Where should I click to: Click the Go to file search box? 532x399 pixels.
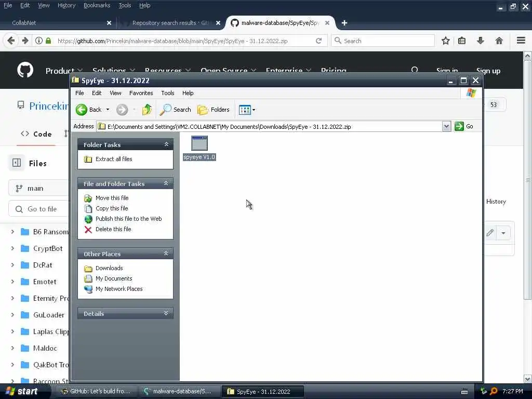coord(38,209)
